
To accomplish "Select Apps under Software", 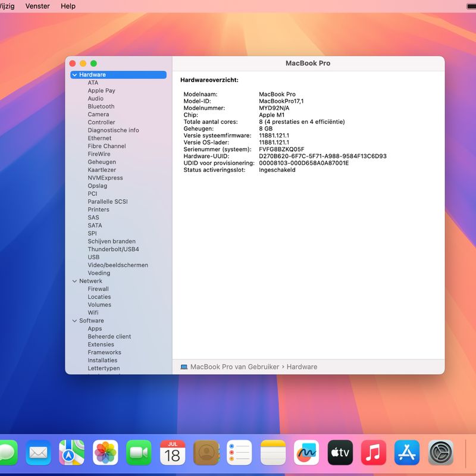I will click(x=95, y=328).
